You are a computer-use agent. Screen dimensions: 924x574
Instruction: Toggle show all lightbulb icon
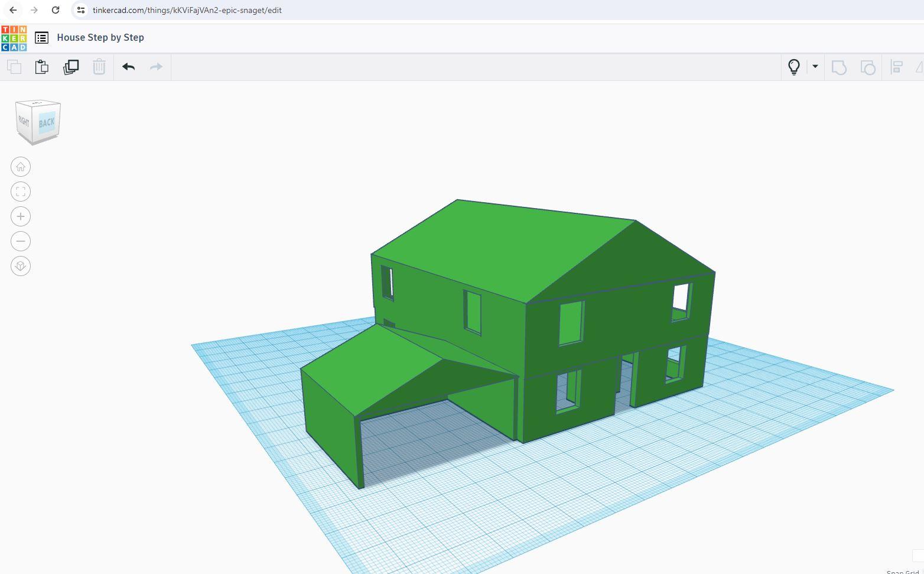[x=794, y=67]
